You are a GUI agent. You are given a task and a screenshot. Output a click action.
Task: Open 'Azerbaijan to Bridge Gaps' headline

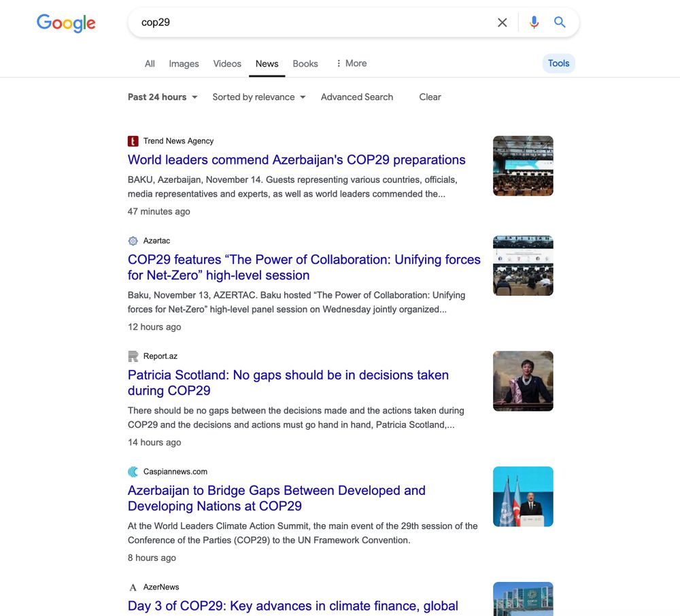(276, 498)
